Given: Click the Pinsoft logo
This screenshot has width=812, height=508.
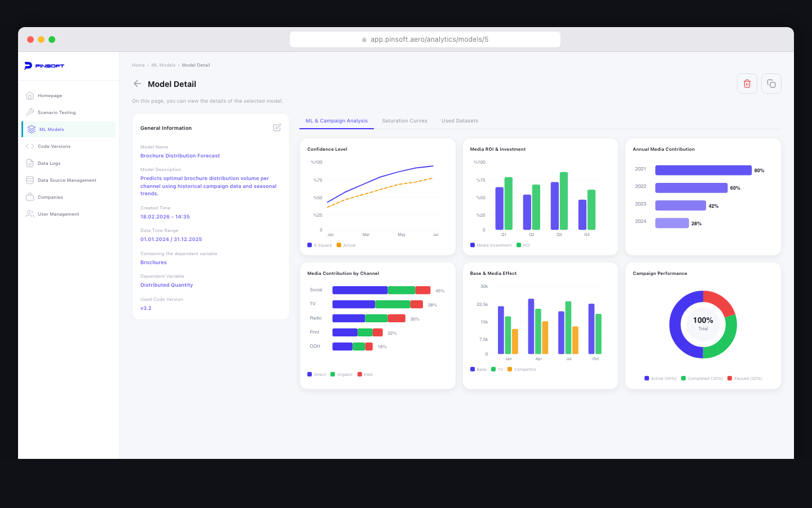Looking at the screenshot, I should point(43,65).
